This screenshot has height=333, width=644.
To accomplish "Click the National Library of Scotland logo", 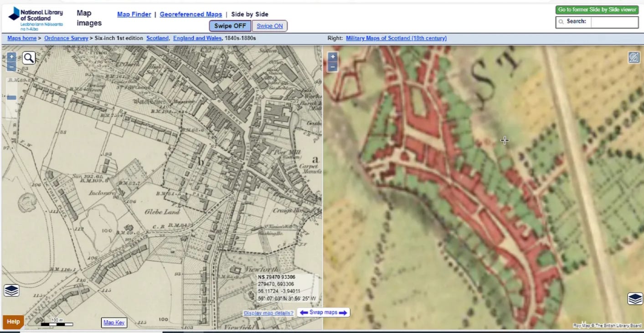I will [36, 19].
